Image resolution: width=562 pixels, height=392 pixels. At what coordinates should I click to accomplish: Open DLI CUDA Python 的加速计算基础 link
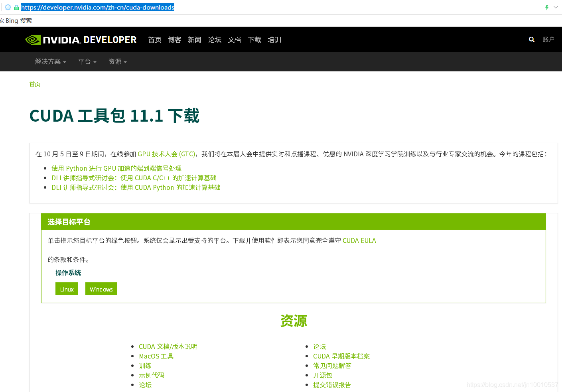(x=136, y=187)
